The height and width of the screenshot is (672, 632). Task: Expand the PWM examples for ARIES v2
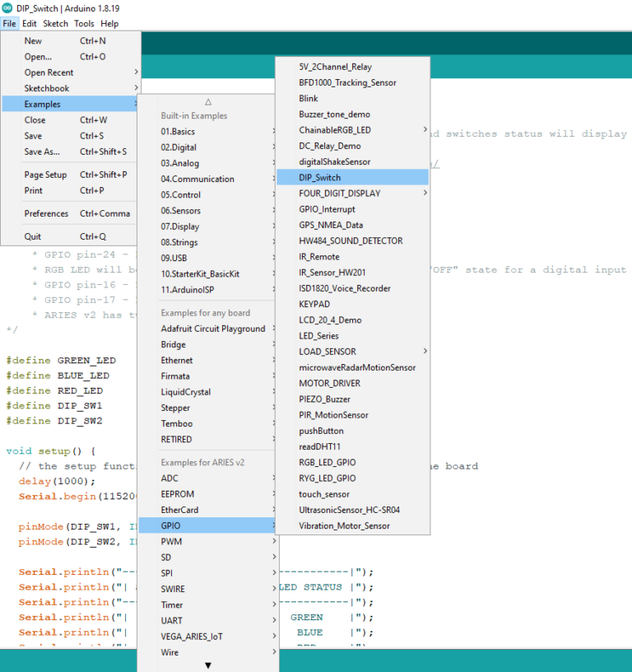(170, 541)
